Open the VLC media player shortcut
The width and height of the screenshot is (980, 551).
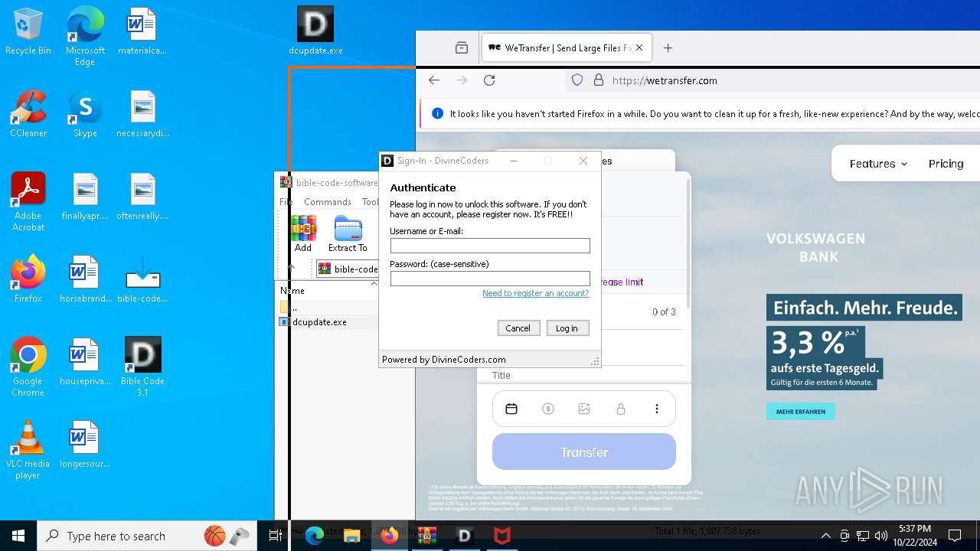[x=28, y=450]
